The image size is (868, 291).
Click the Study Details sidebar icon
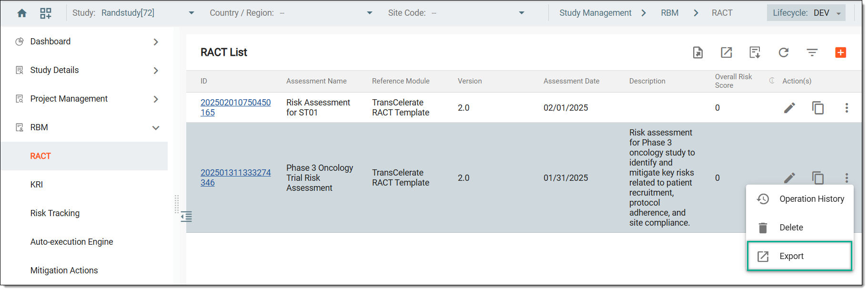coord(20,70)
